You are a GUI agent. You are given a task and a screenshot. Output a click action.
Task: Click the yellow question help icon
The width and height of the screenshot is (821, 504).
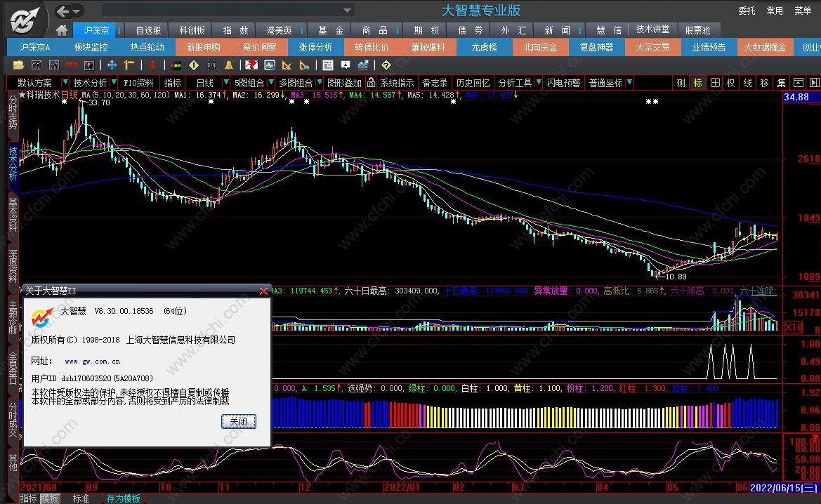[x=386, y=65]
